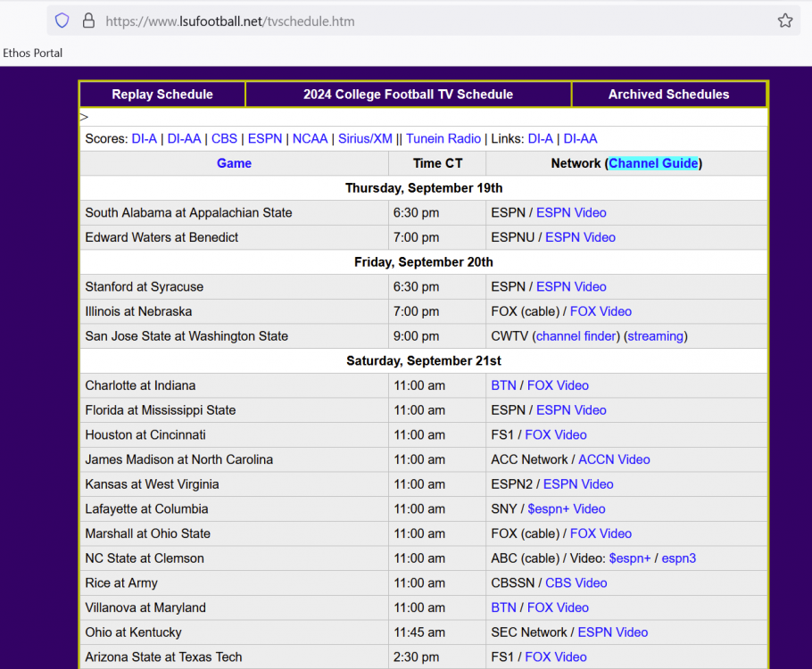Screen dimensions: 812x669
Task: Open the Ethos Portal bookmark
Action: tap(33, 53)
